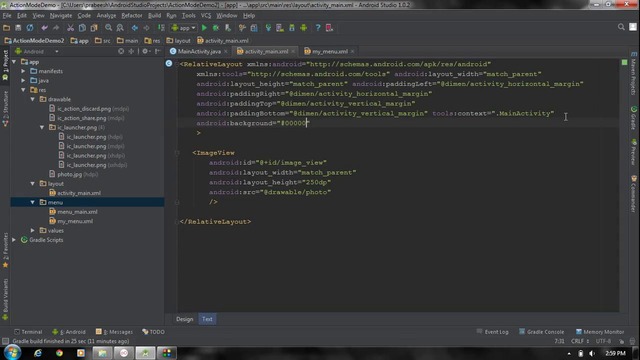
Task: Open the Refactor menu
Action: click(x=131, y=16)
